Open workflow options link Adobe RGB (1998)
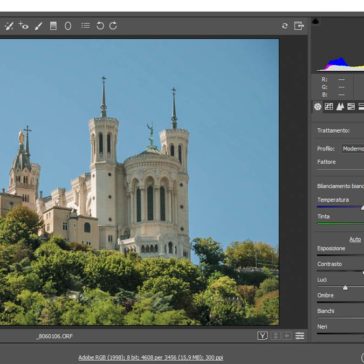Screen dimensions: 364x364 (x=151, y=358)
